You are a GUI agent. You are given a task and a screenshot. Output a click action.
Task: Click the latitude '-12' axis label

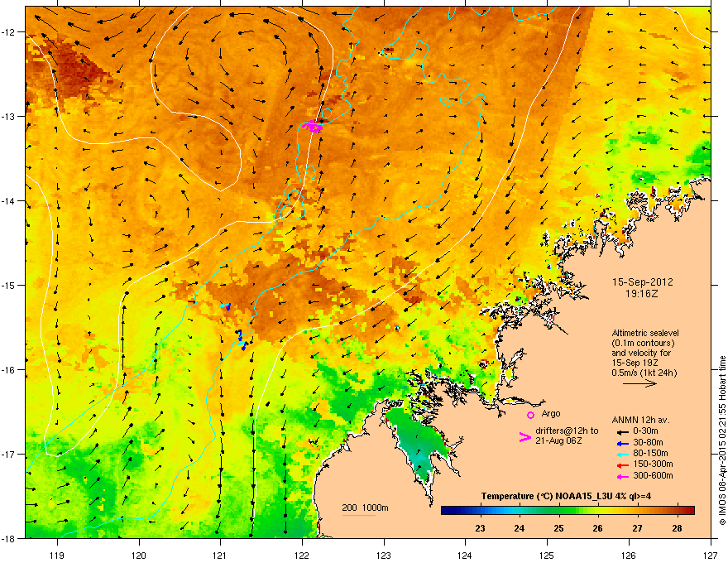point(9,32)
